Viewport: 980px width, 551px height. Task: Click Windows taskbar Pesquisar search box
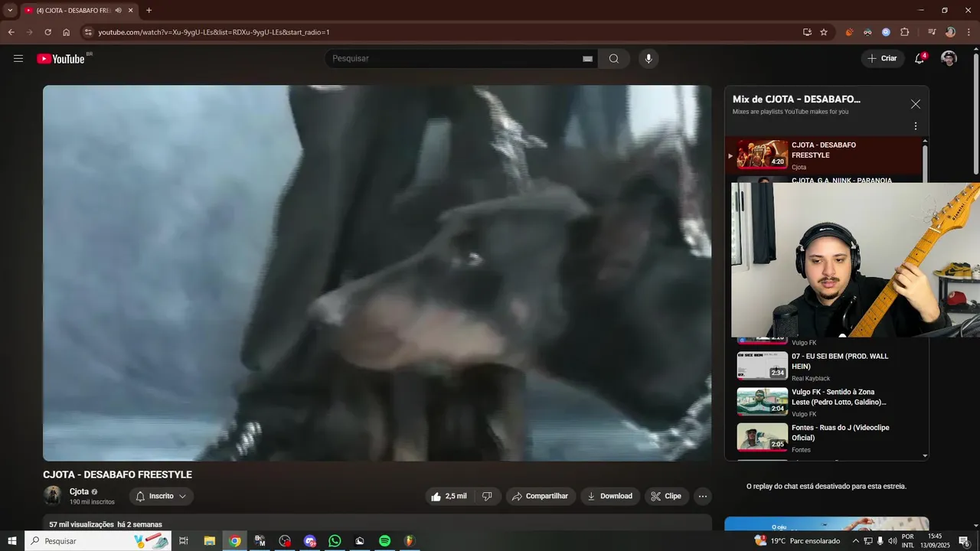pos(98,541)
